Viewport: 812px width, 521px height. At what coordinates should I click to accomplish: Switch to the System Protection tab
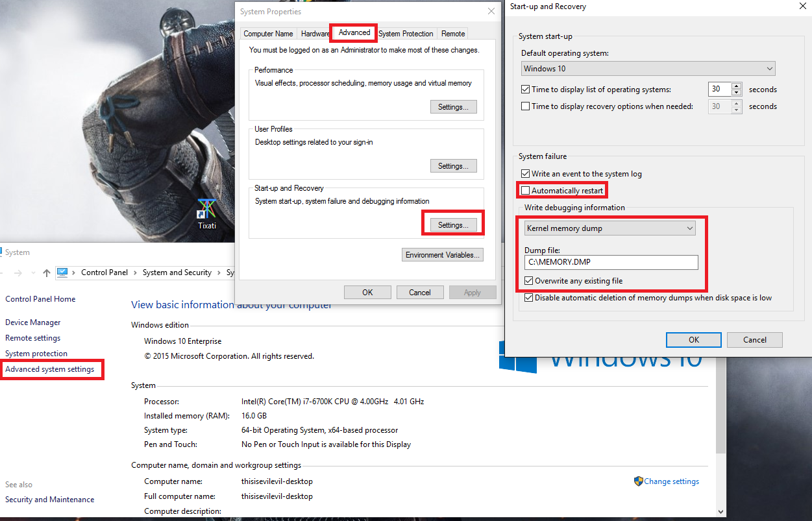(406, 34)
